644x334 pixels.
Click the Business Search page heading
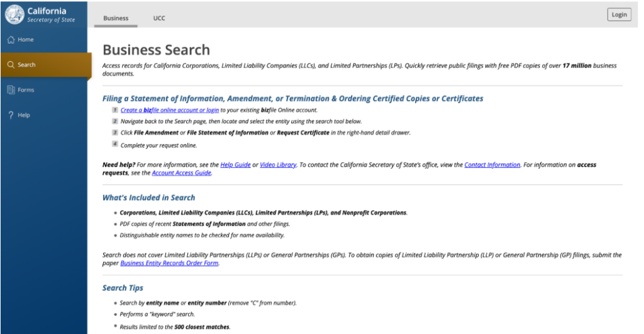156,50
